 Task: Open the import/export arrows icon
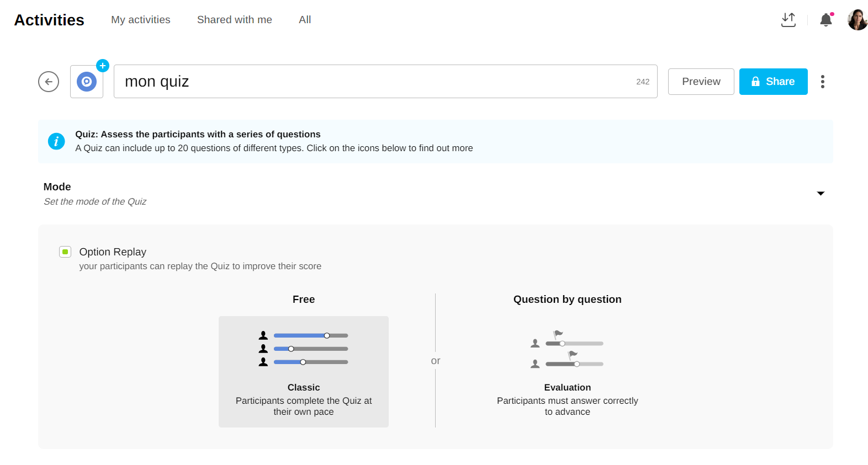point(788,20)
